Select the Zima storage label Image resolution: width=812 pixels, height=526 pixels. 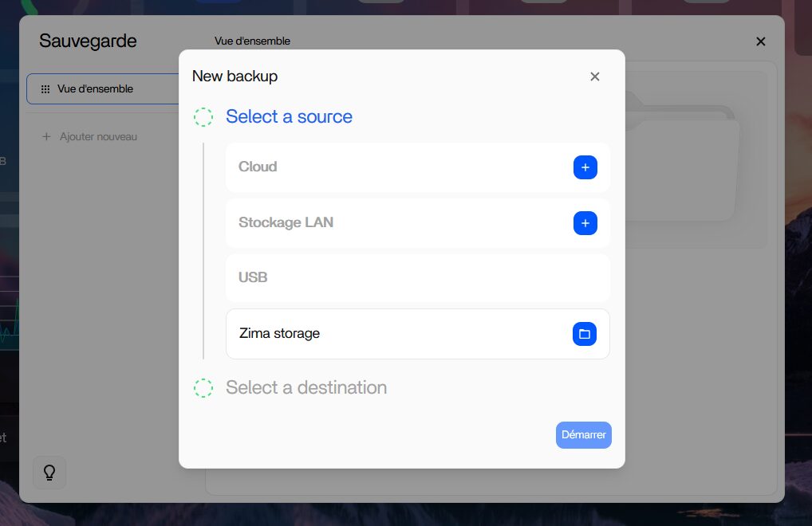[279, 334]
